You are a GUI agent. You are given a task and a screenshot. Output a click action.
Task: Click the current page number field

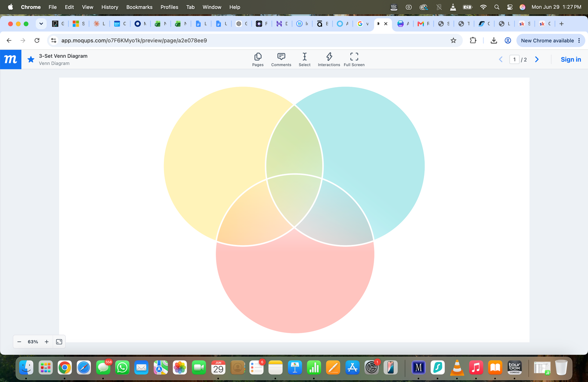pyautogui.click(x=514, y=59)
